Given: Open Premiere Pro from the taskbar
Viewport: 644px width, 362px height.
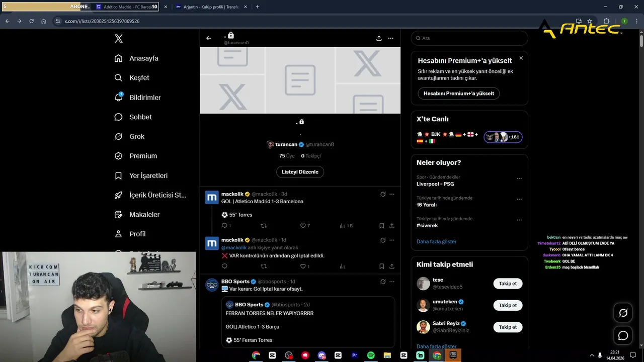Looking at the screenshot, I should click(x=355, y=355).
